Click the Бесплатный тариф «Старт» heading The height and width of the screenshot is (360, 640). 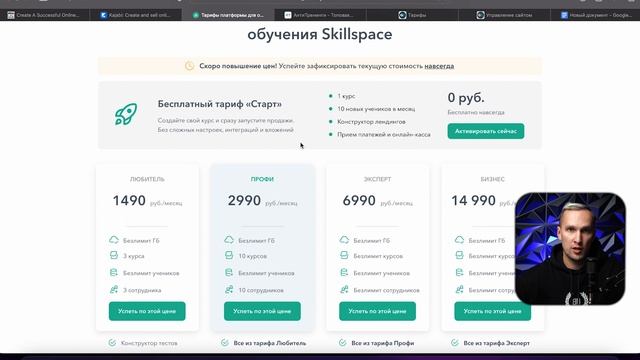point(220,104)
